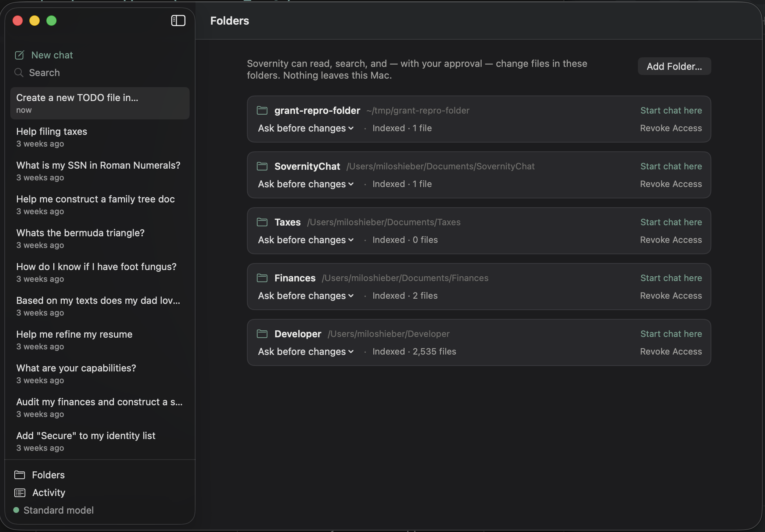Open chat 'Create a new TODO file in...'
The image size is (765, 532).
click(x=100, y=103)
